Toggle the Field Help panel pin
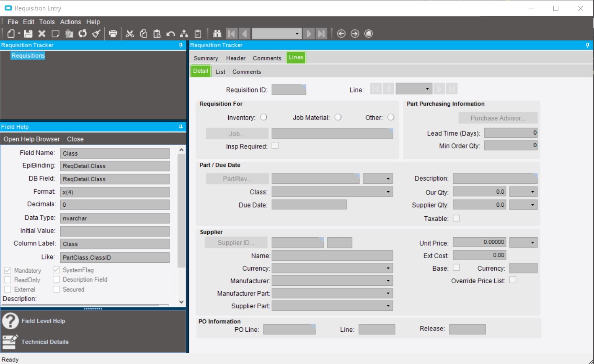594x364 pixels. point(181,127)
